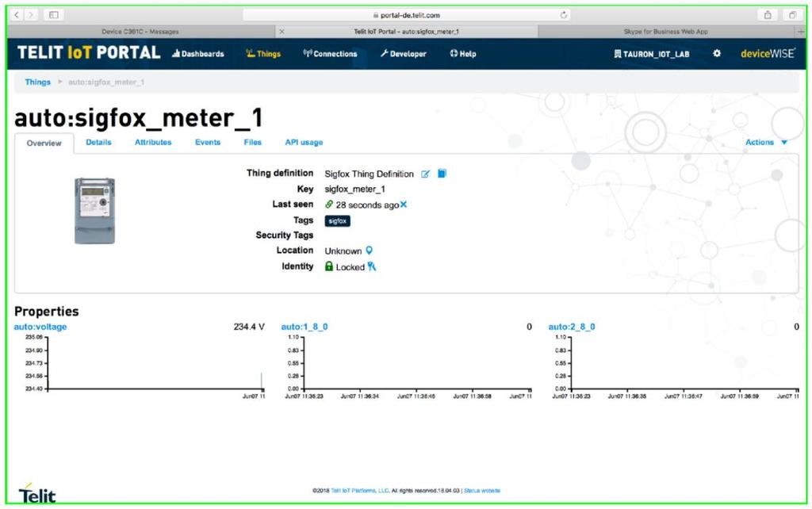Click the Sigfox Thing Definition text
This screenshot has height=509, width=812.
click(x=370, y=174)
